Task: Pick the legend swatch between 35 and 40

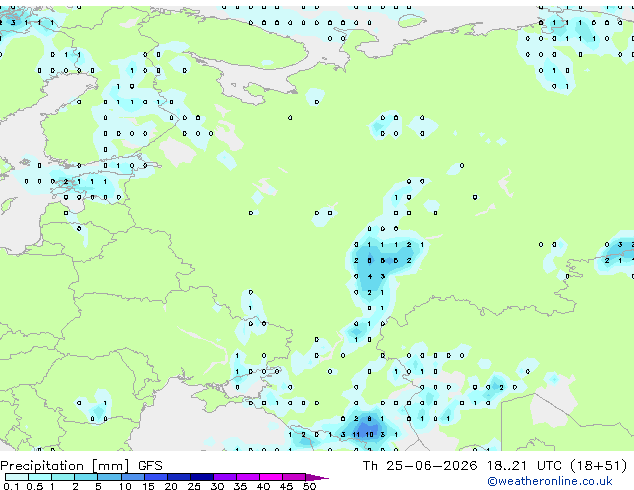Action: point(247,477)
